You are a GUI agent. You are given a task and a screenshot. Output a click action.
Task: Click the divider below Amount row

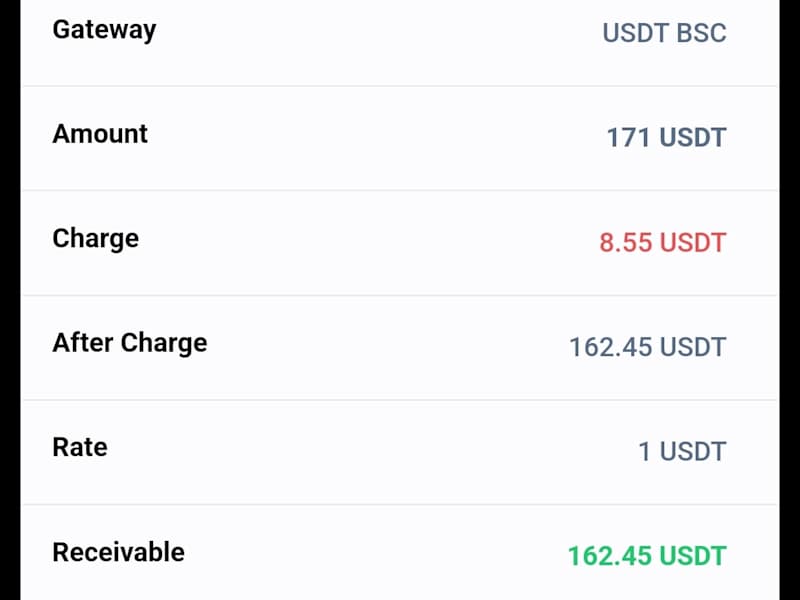[x=400, y=190]
